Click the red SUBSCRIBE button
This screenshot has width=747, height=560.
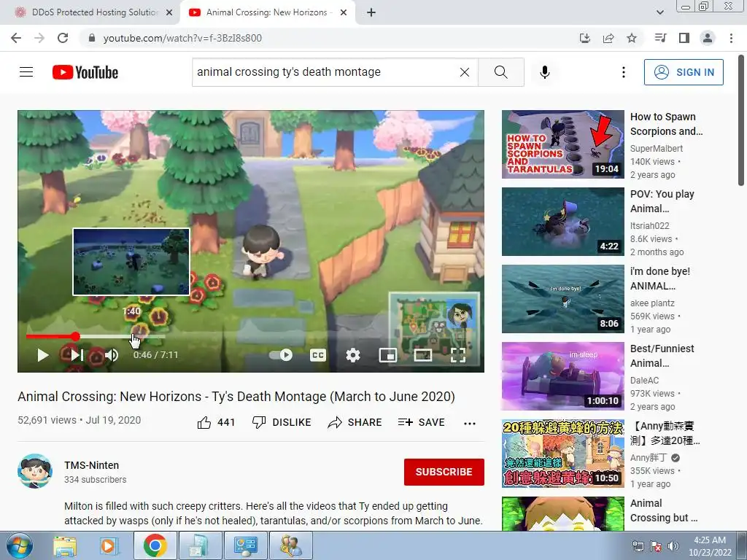tap(444, 472)
